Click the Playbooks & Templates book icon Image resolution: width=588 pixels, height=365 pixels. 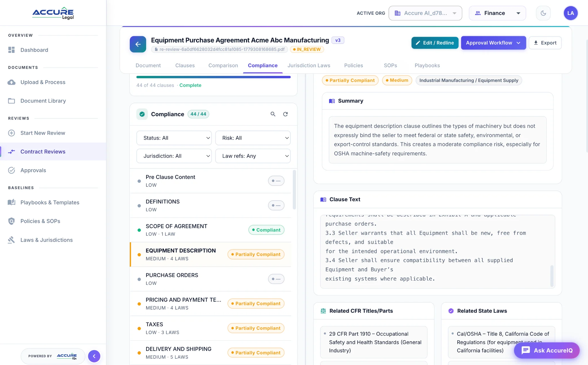click(11, 202)
